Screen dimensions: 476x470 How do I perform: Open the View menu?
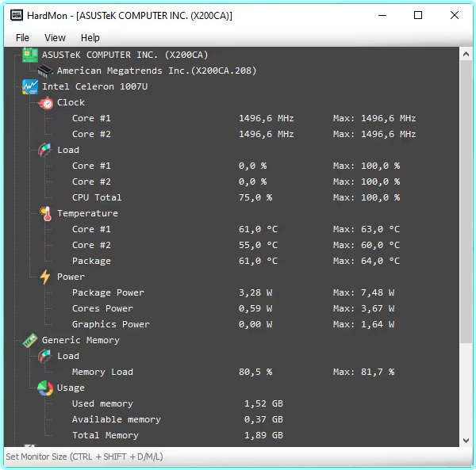point(55,37)
